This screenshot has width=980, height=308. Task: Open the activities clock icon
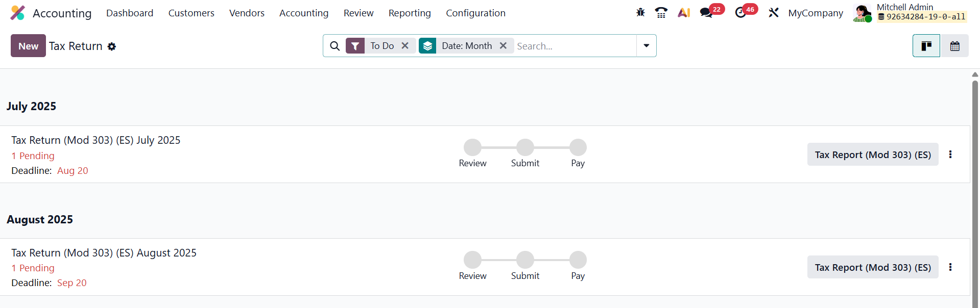740,13
